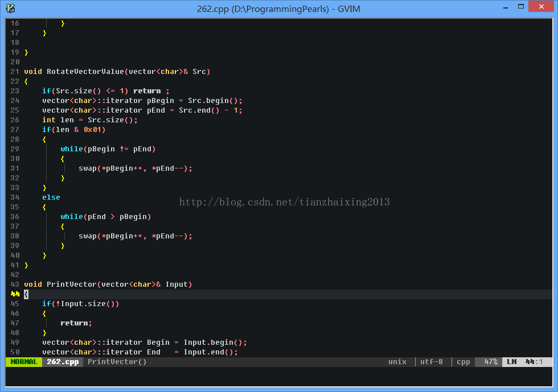Image resolution: width=558 pixels, height=392 pixels.
Task: Minimize the GVIM window
Action: point(506,7)
